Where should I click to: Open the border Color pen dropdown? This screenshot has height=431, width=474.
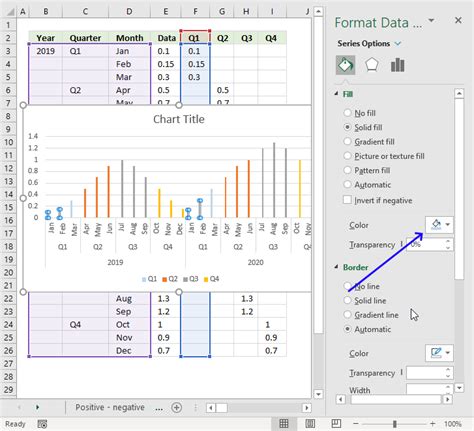tap(439, 353)
